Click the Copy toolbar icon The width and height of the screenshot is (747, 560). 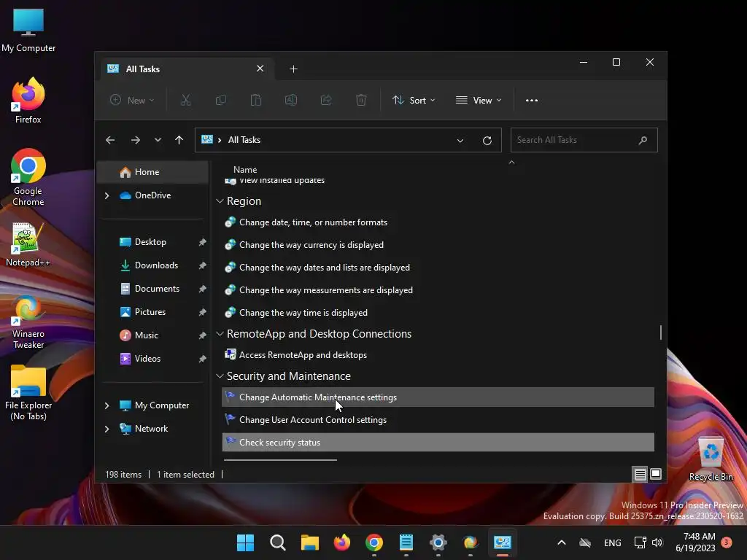point(220,101)
